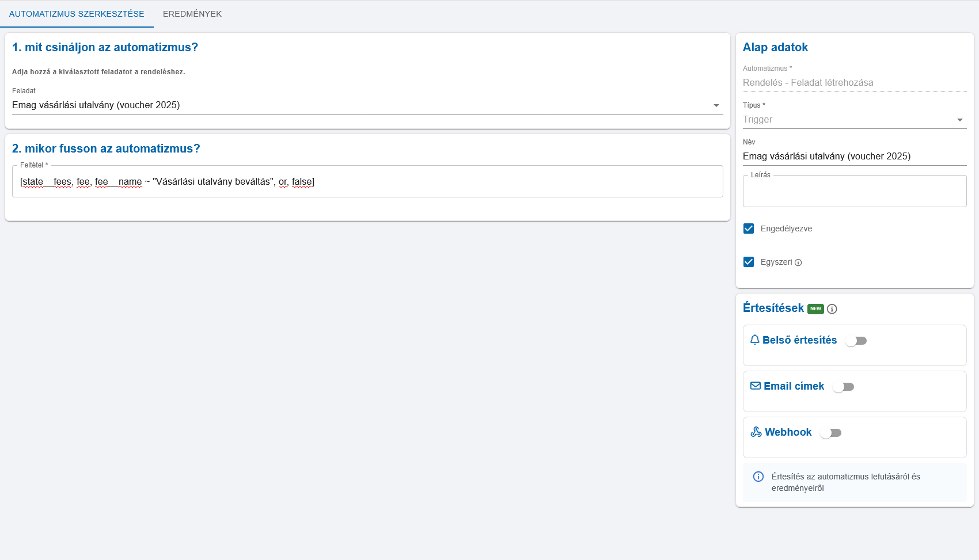The image size is (979, 560).
Task: Click the NEW badge by Értesítések
Action: coord(815,308)
